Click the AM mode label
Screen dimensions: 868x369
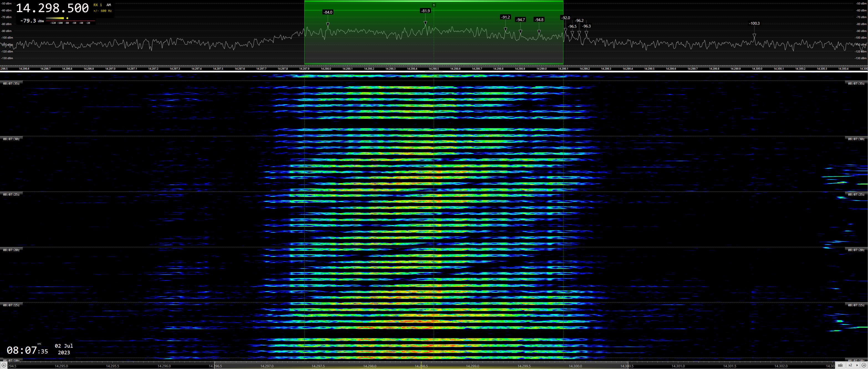click(109, 5)
